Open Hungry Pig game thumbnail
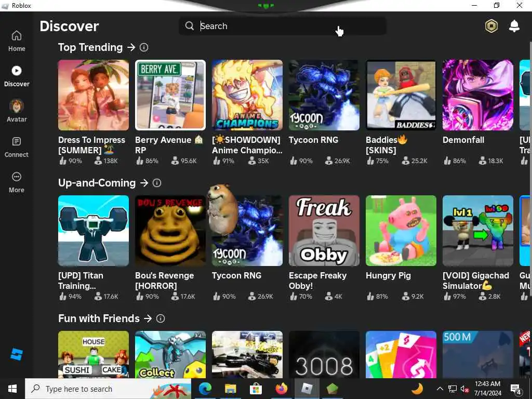The height and width of the screenshot is (399, 532). [x=401, y=231]
